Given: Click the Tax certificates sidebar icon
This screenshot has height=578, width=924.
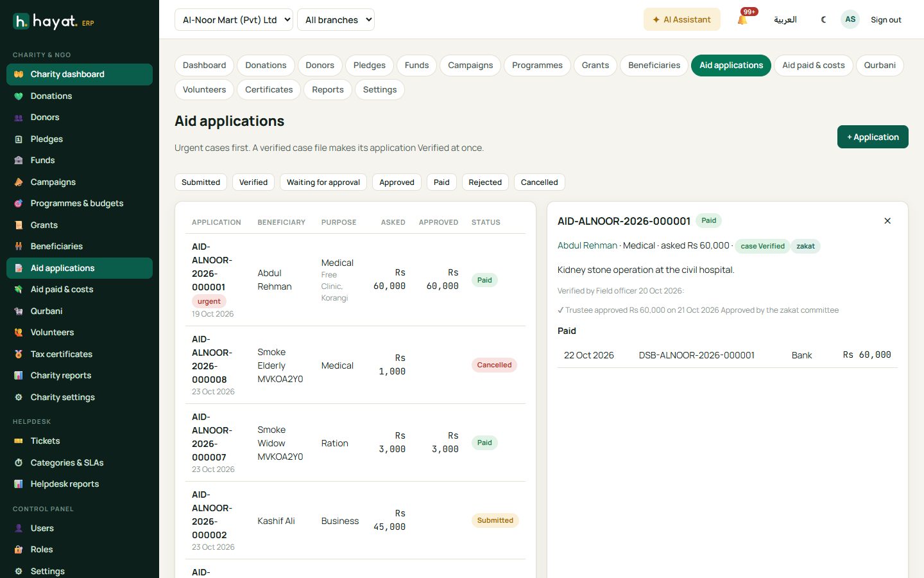Looking at the screenshot, I should (19, 354).
